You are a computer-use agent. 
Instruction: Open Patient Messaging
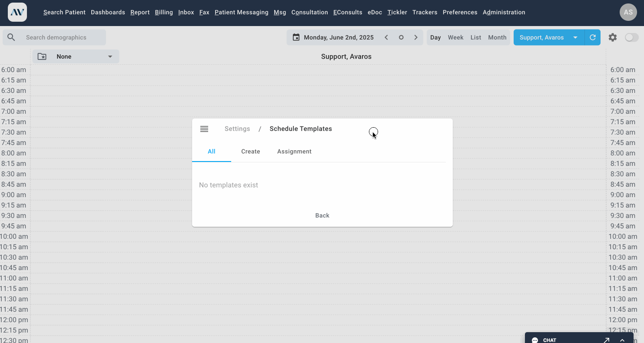coord(242,12)
